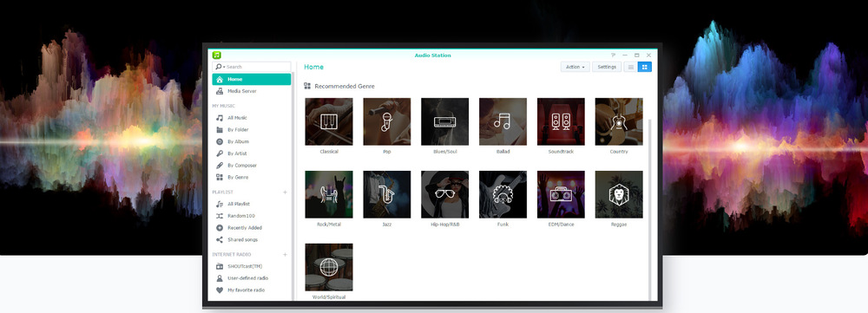Image resolution: width=868 pixels, height=313 pixels.
Task: Open the Reggae genre thumbnail
Action: (x=619, y=195)
